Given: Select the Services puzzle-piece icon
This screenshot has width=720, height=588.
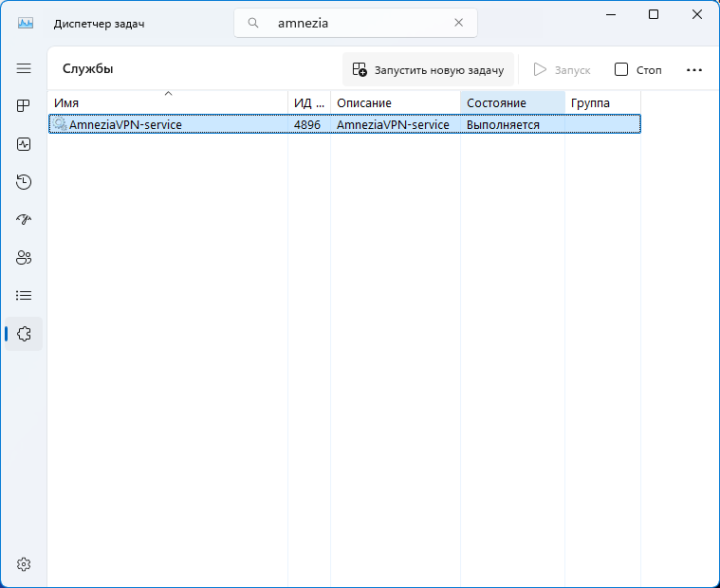Looking at the screenshot, I should click(24, 334).
